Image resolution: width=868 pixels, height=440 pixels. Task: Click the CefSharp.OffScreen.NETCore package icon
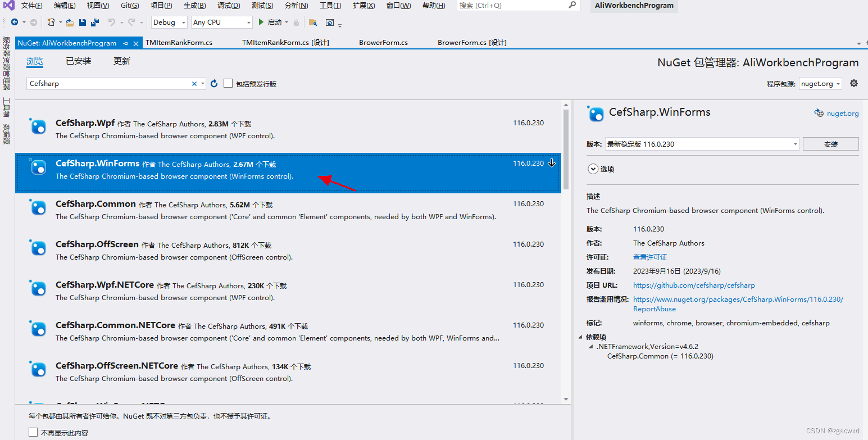pos(38,370)
